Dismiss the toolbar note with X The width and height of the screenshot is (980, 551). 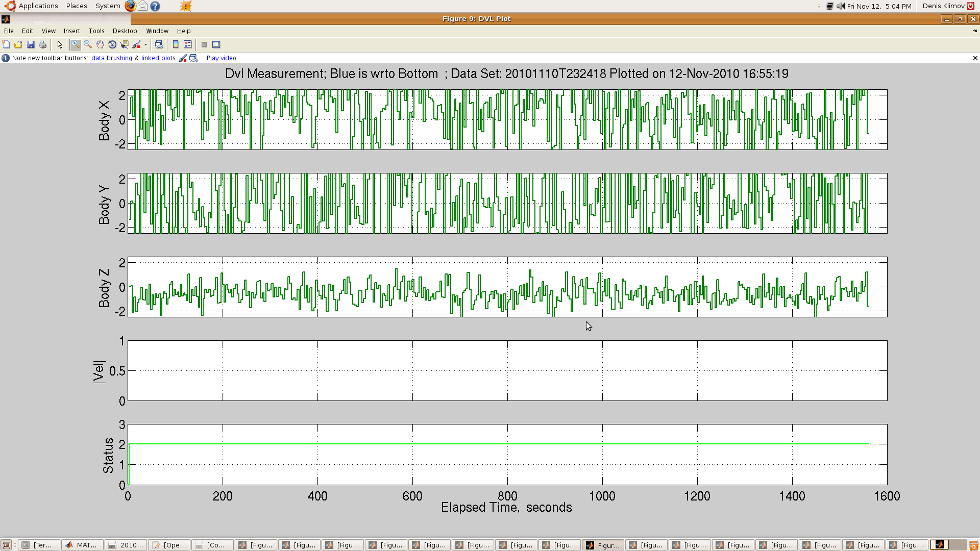coord(975,58)
